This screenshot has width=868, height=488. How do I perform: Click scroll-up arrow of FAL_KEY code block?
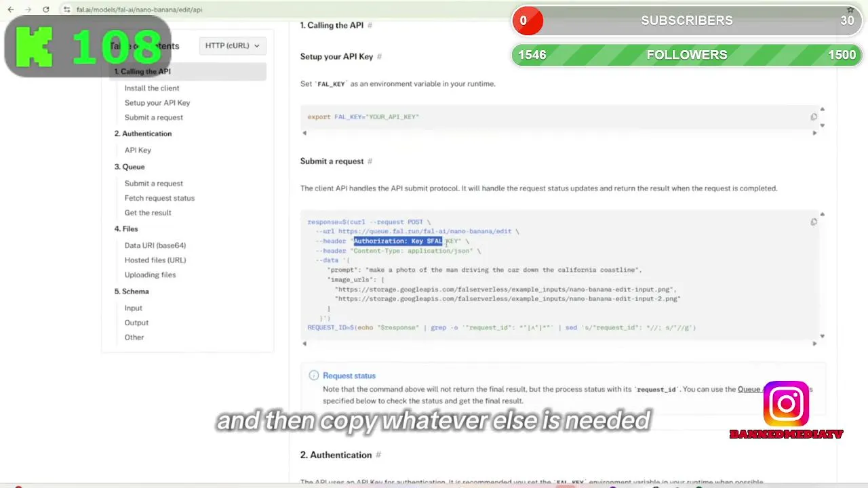(x=823, y=109)
